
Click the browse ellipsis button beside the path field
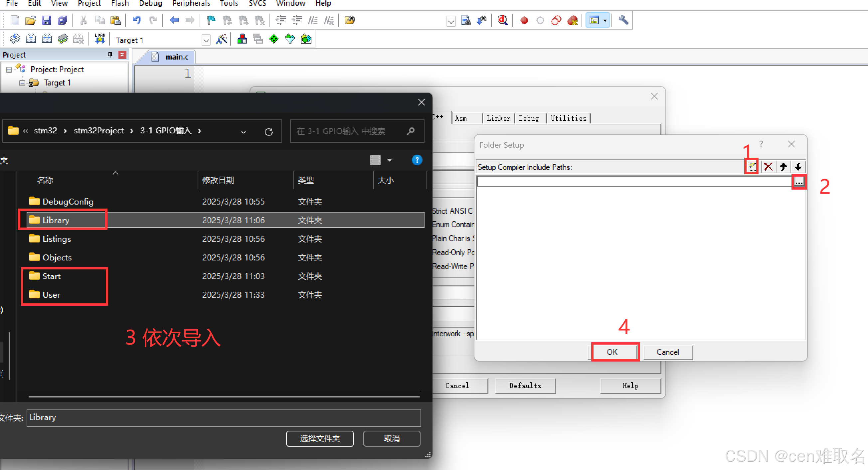coord(799,182)
